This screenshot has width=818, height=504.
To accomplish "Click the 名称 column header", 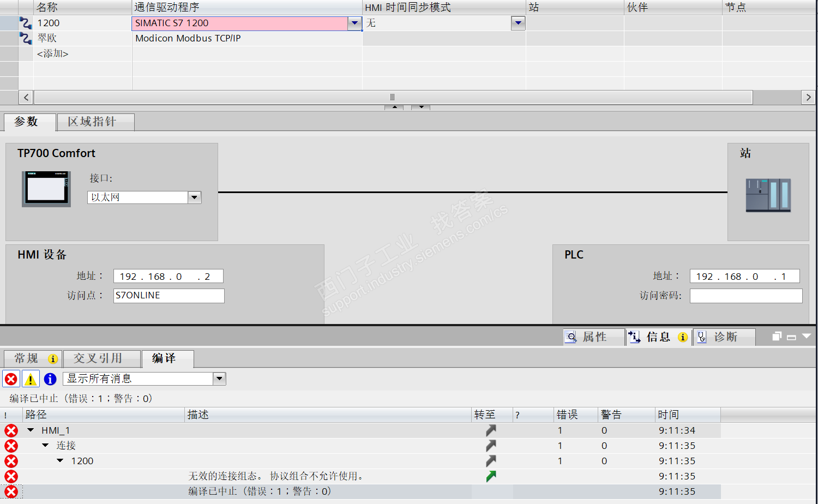I will (x=82, y=8).
